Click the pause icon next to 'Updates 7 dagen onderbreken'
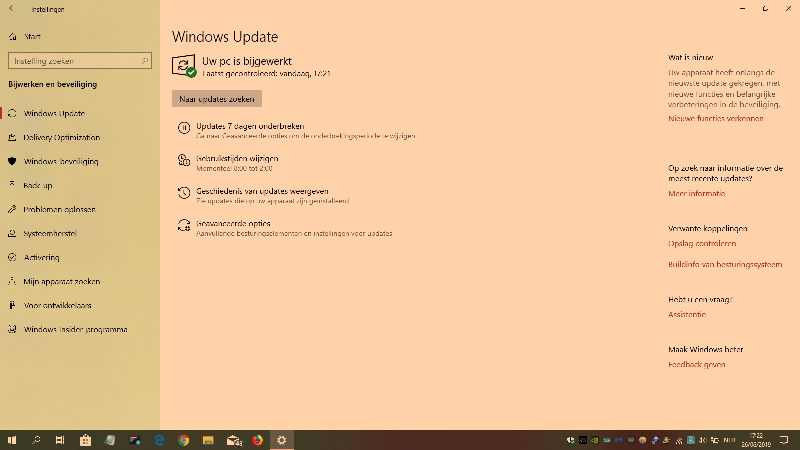Image resolution: width=800 pixels, height=450 pixels. 184,128
